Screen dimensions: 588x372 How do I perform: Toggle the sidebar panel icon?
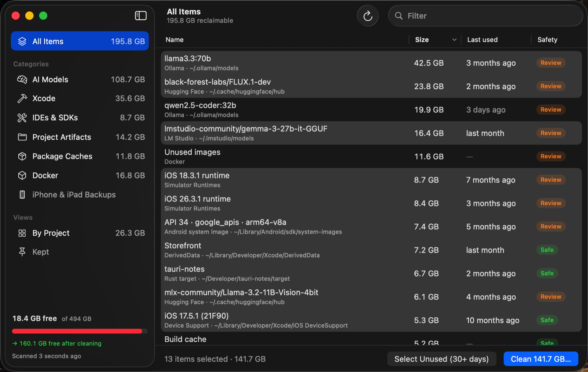click(x=141, y=15)
